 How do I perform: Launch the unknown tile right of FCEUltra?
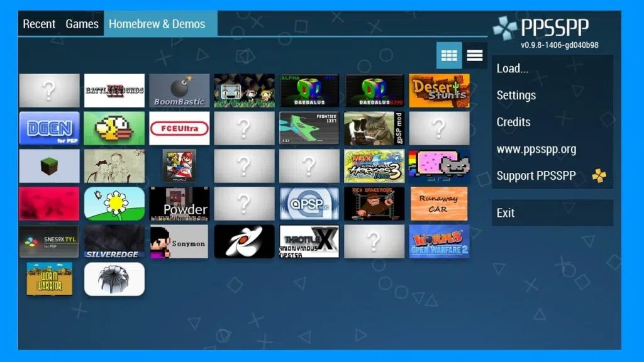click(244, 128)
